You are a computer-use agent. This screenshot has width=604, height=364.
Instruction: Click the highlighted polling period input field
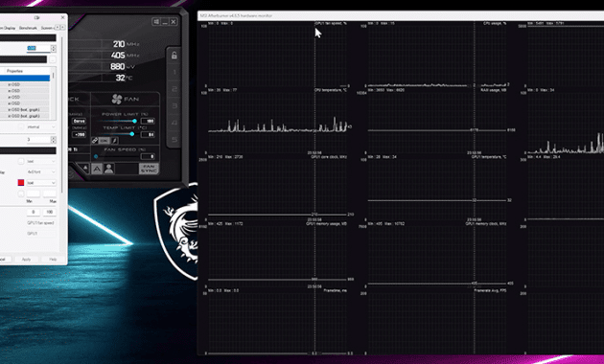tap(38, 49)
